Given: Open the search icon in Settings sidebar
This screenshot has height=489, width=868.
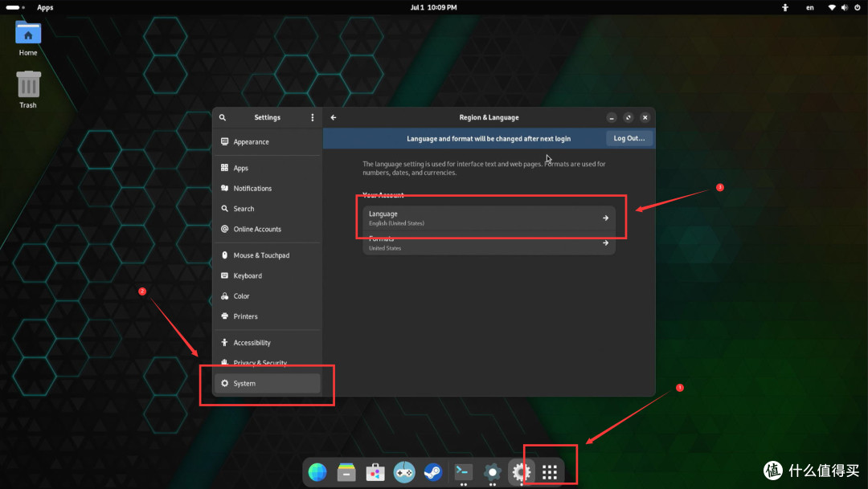Looking at the screenshot, I should point(223,117).
